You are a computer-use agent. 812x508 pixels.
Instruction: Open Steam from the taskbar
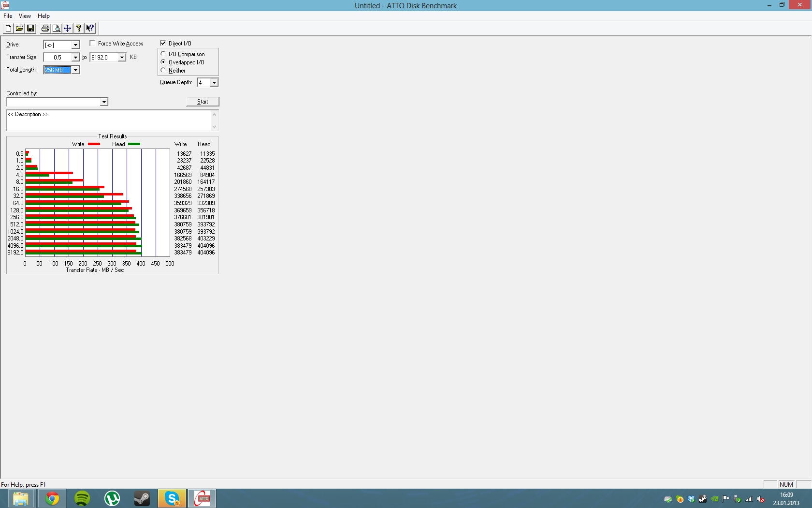pyautogui.click(x=142, y=498)
